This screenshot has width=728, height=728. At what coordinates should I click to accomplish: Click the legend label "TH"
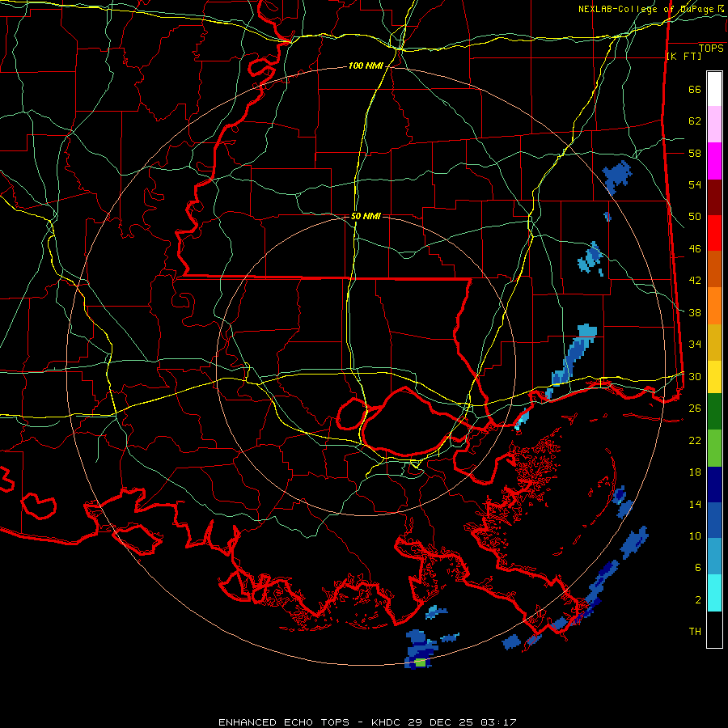click(695, 632)
